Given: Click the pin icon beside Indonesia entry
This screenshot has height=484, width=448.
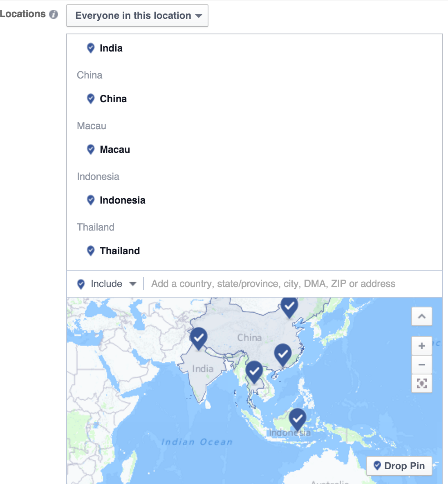Looking at the screenshot, I should click(x=90, y=200).
